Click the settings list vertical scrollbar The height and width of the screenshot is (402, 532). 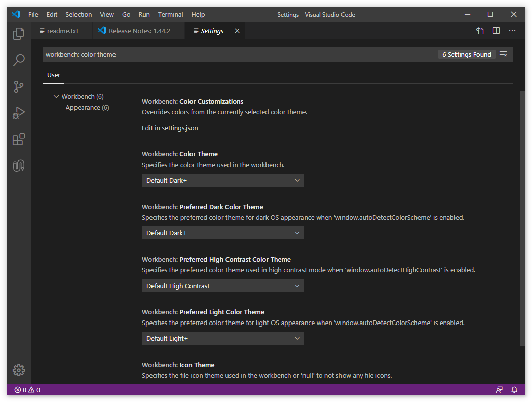point(522,218)
